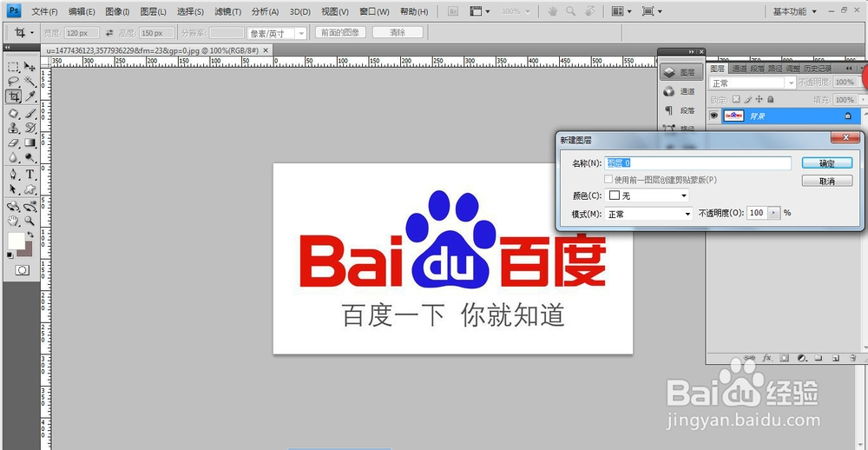Select the History Brush tool
The image size is (868, 450).
(30, 128)
